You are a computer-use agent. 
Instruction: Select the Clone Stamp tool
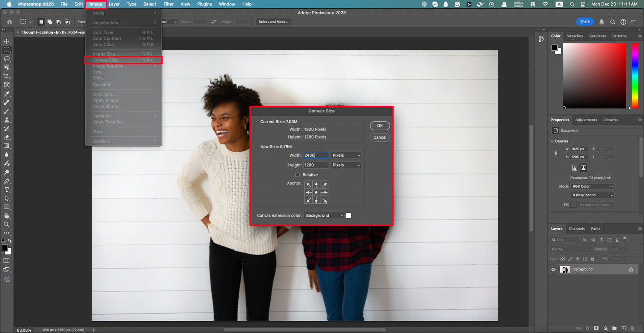coord(7,120)
